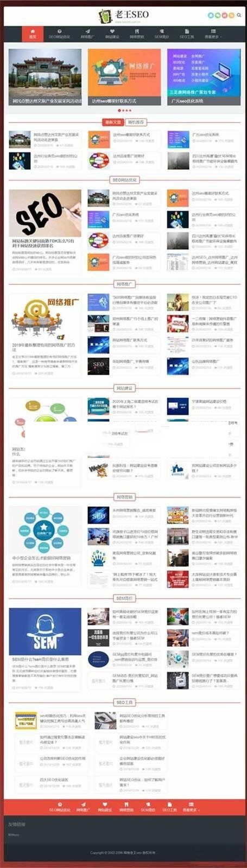The image size is (247, 868).
Task: Open the large SEO handwriting featured image
Action: click(45, 213)
